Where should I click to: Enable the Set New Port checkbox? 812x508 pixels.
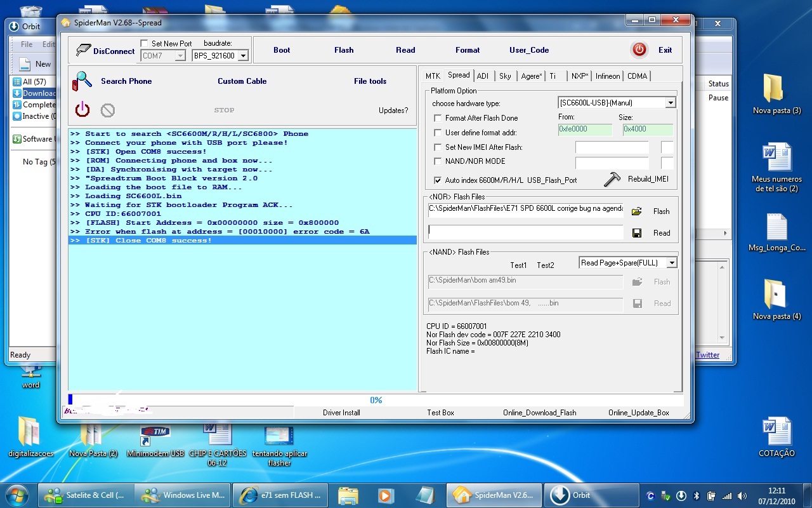[144, 44]
